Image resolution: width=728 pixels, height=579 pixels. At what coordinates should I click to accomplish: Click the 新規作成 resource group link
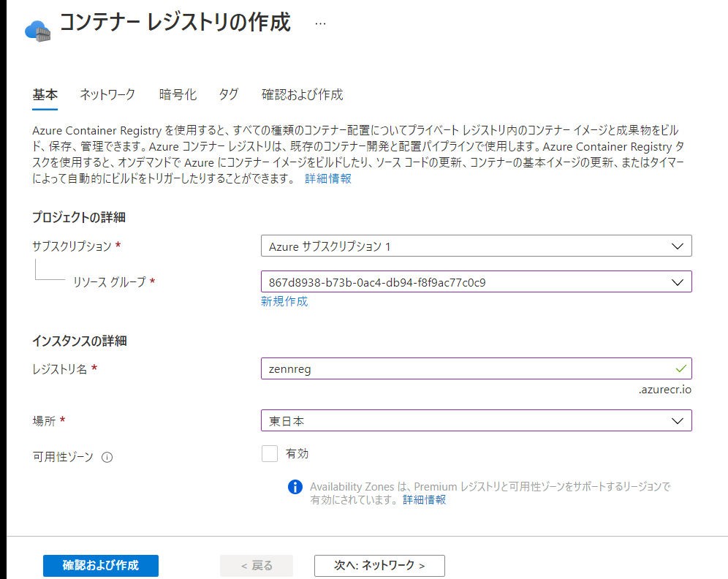284,302
